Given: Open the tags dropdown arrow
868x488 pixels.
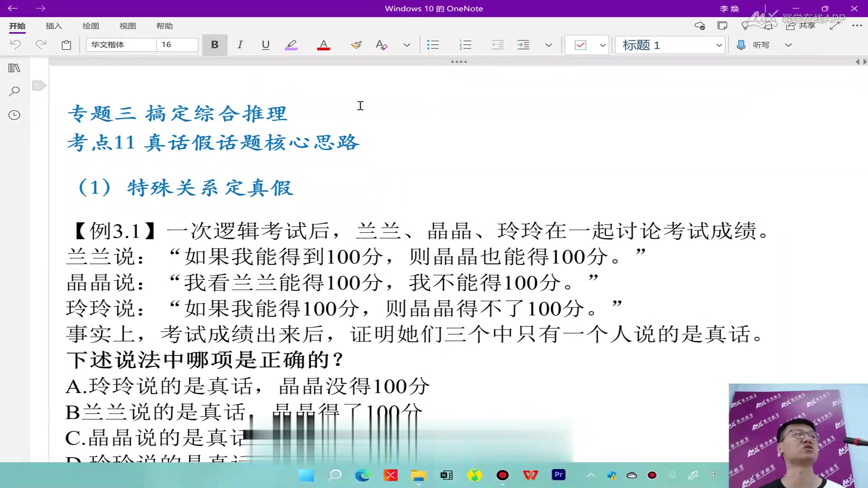Looking at the screenshot, I should [x=603, y=45].
